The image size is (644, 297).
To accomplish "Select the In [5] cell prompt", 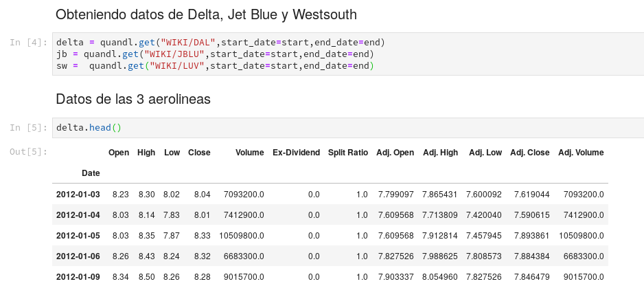I will pyautogui.click(x=28, y=128).
